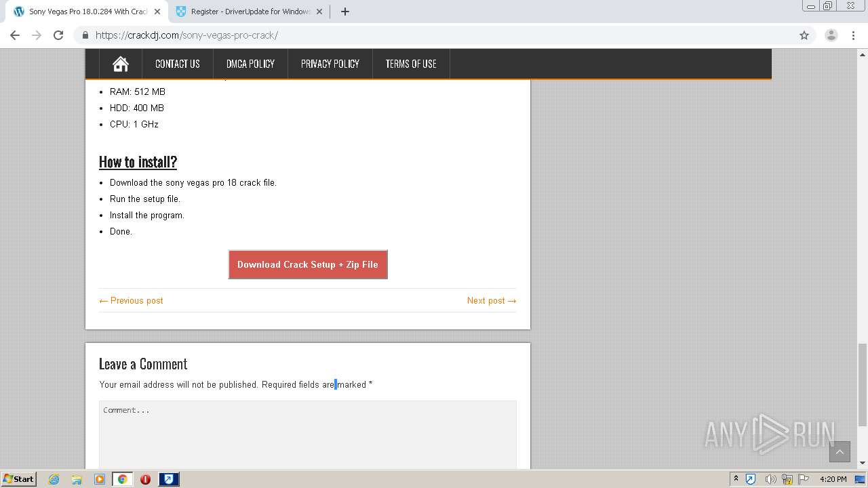Image resolution: width=868 pixels, height=488 pixels.
Task: Show hidden tray icons arrow
Action: click(x=736, y=479)
